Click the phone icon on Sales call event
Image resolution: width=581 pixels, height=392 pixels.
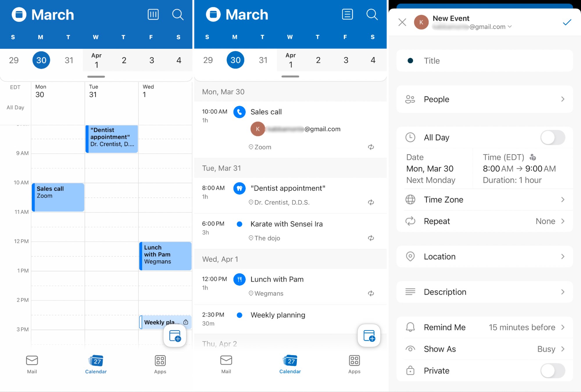pos(239,112)
